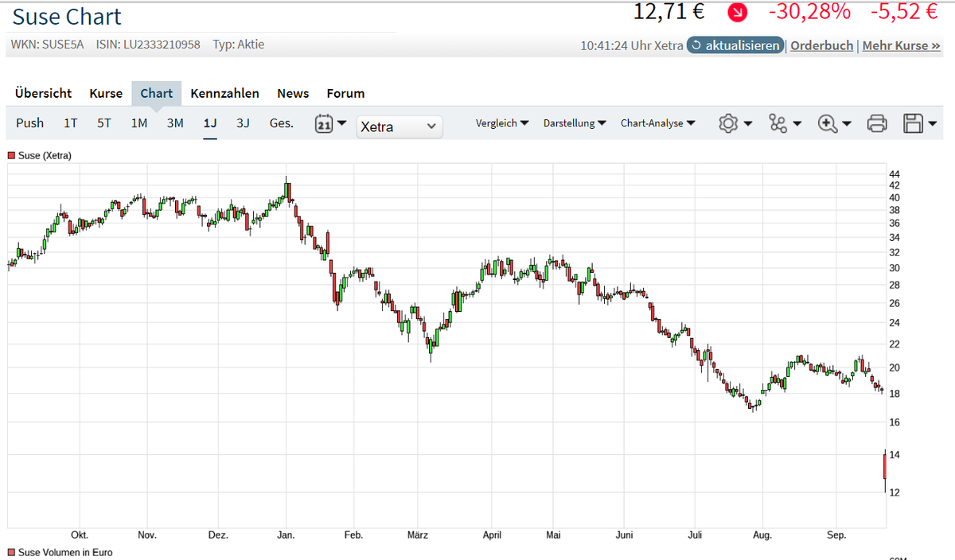
Task: Click the -5,52 € change value
Action: [906, 11]
